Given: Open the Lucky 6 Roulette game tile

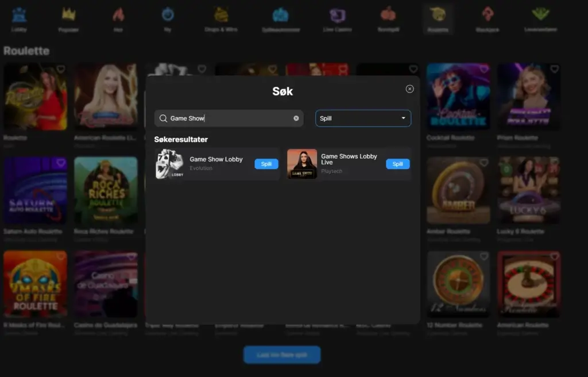Looking at the screenshot, I should click(529, 190).
